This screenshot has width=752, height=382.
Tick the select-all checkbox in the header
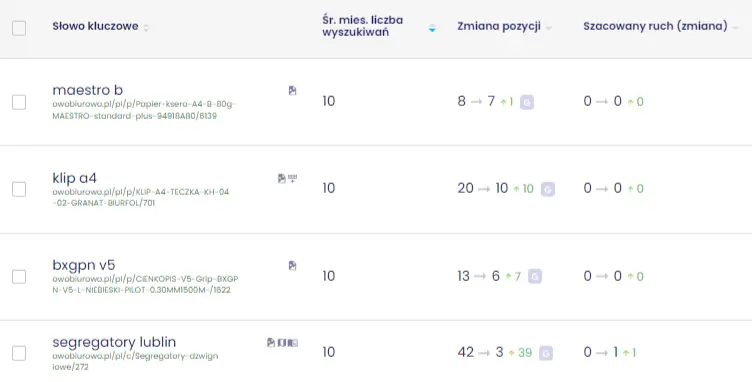(x=19, y=28)
